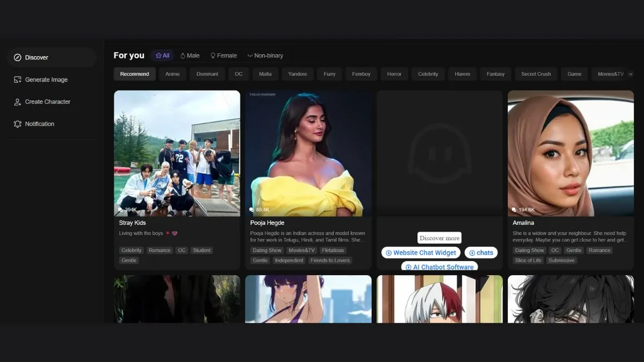Switch filter from All to Male

coord(190,55)
